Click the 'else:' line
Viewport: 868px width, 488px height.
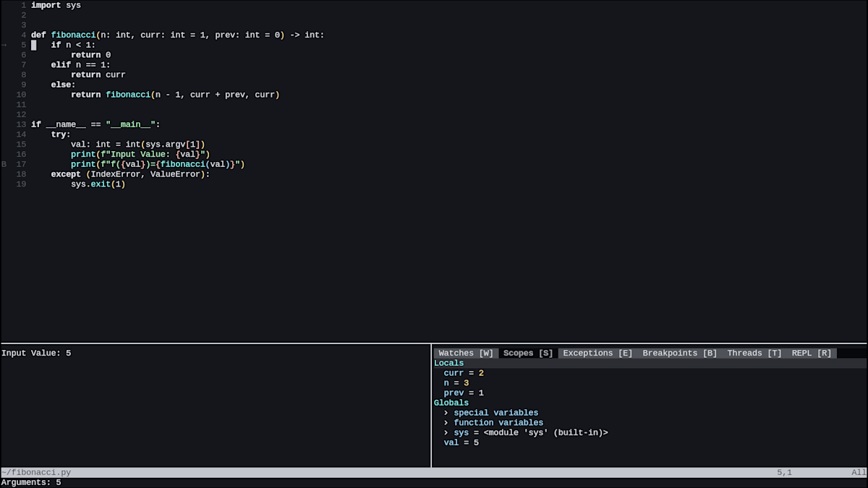pyautogui.click(x=64, y=85)
